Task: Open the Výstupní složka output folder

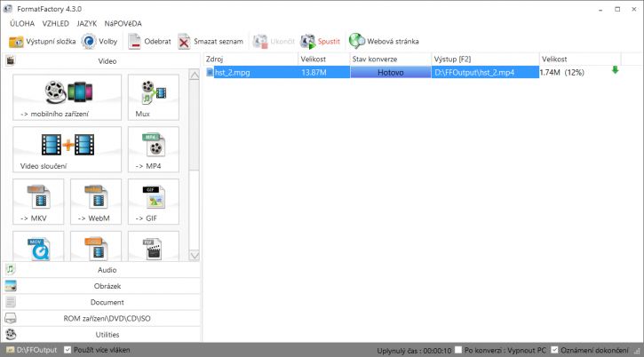Action: click(42, 42)
